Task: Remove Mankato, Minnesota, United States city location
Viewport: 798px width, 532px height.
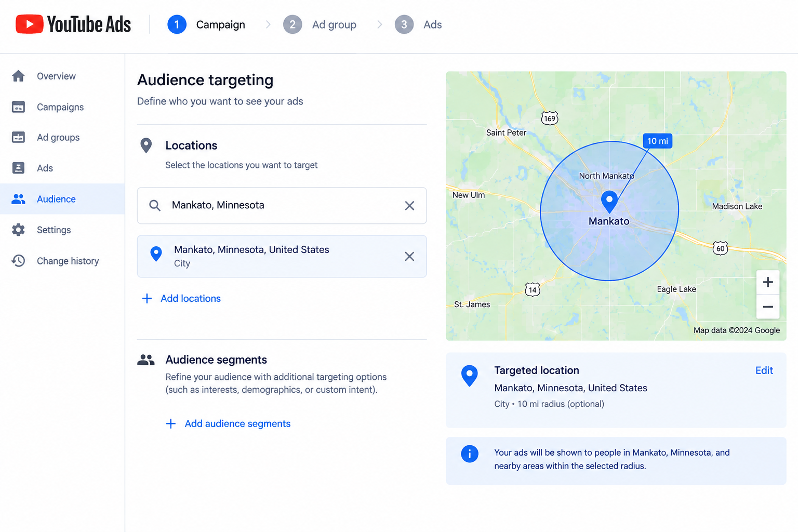Action: click(x=409, y=256)
